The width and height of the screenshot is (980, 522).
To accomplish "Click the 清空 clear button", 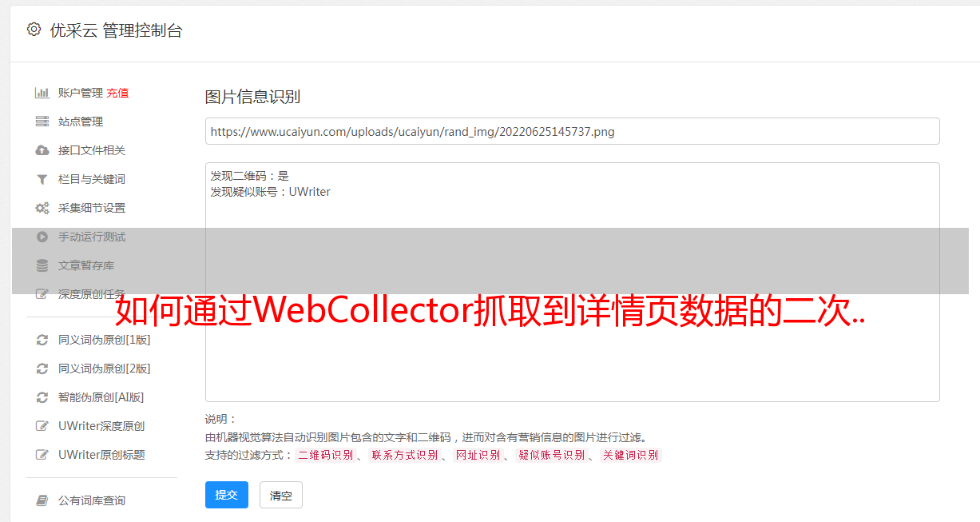I will pos(281,495).
